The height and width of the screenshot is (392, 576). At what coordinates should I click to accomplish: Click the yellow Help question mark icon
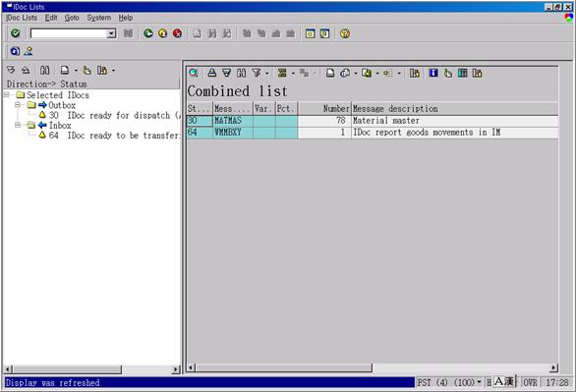(345, 33)
